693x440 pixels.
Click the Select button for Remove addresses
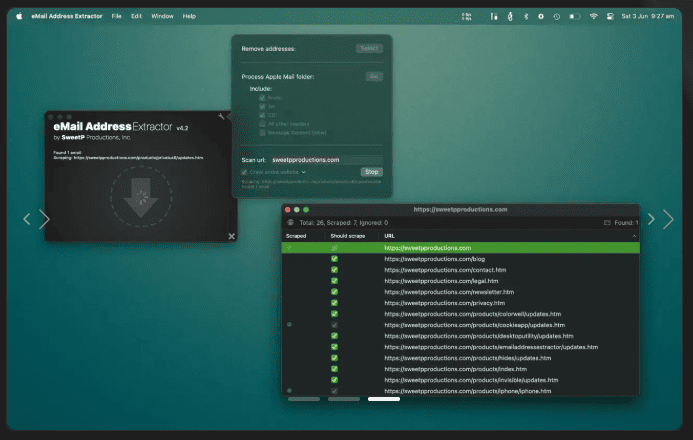point(369,49)
